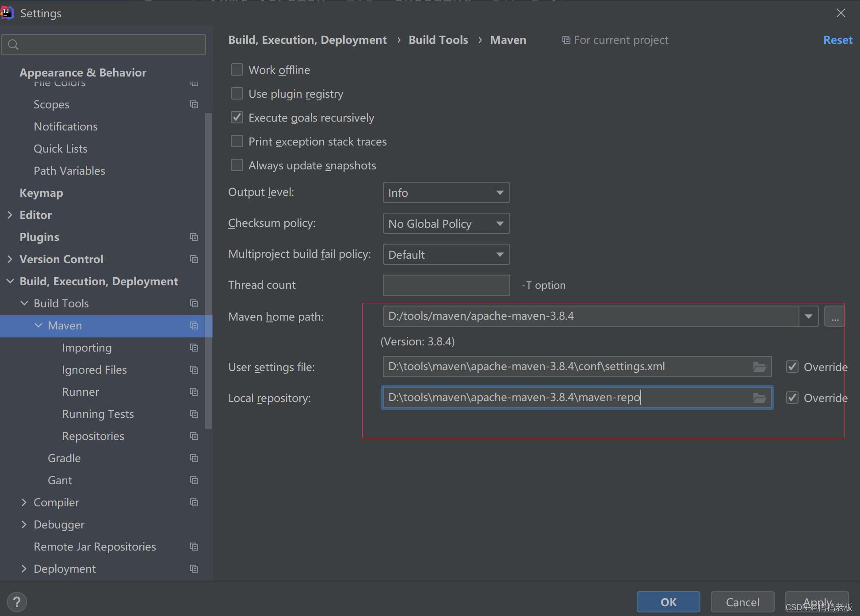Click Build Tools in breadcrumb

[438, 40]
